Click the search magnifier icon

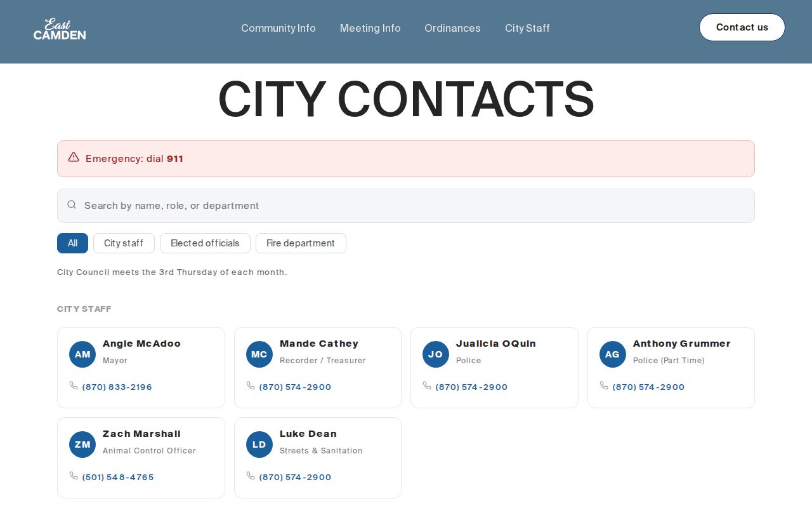(x=72, y=204)
